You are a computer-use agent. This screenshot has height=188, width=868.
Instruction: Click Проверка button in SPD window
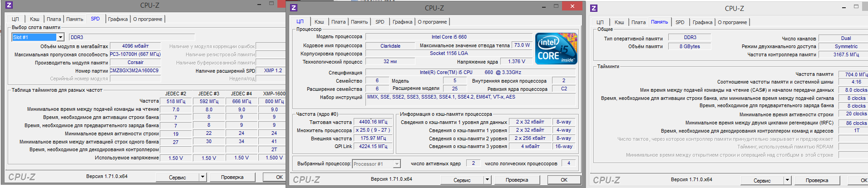pos(232,177)
